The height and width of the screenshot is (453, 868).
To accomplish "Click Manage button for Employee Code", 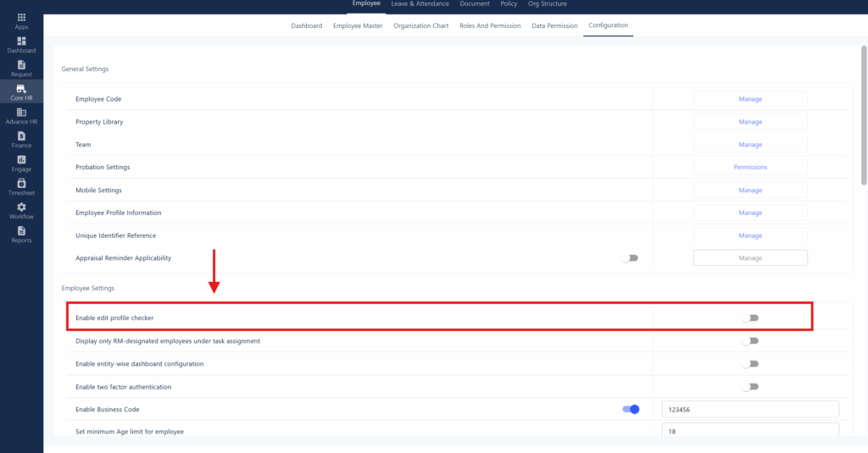I will [750, 99].
